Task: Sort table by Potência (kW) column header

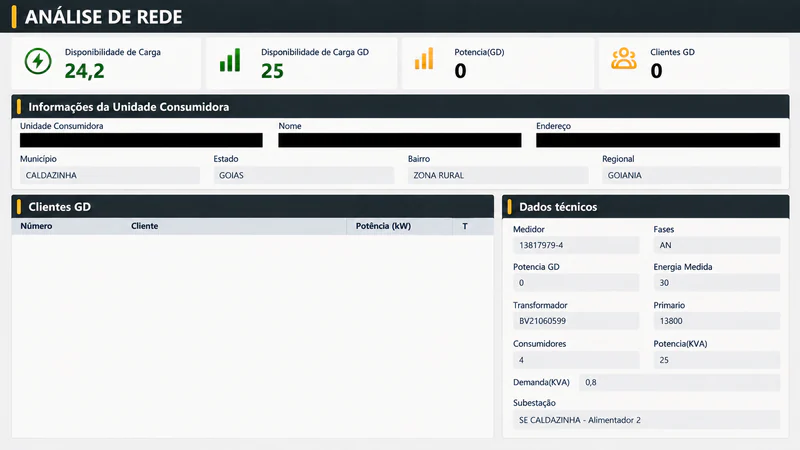Action: pos(383,226)
